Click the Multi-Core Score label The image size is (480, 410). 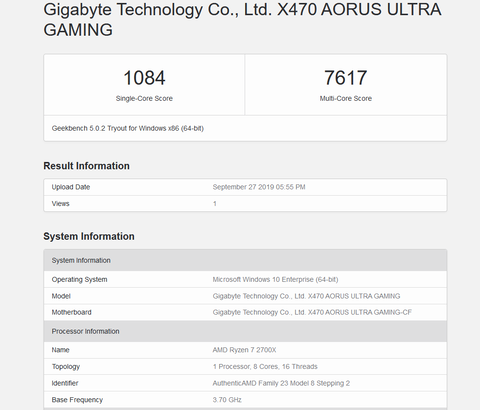pos(346,98)
